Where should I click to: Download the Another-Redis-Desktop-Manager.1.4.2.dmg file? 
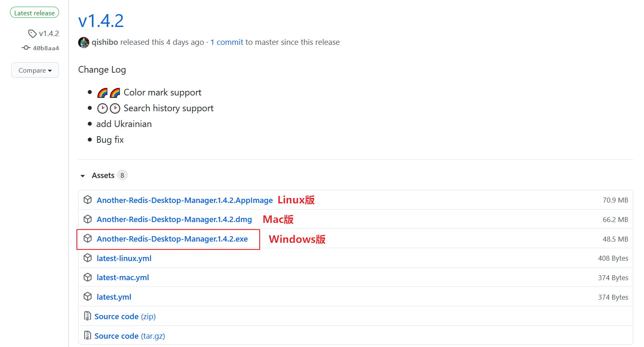[x=174, y=220]
